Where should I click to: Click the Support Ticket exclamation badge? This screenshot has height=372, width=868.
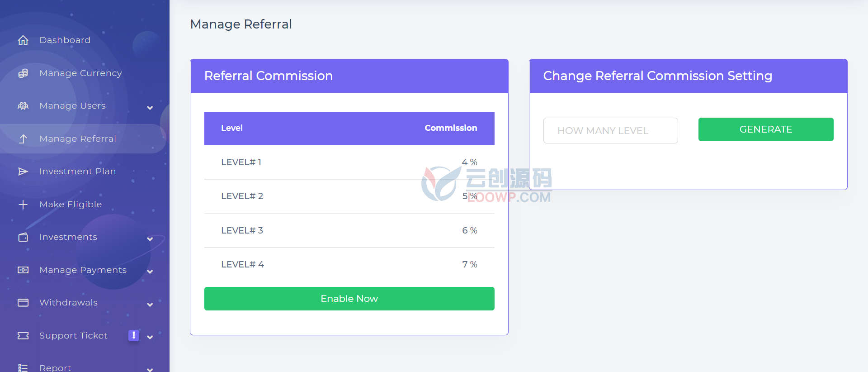click(x=133, y=335)
